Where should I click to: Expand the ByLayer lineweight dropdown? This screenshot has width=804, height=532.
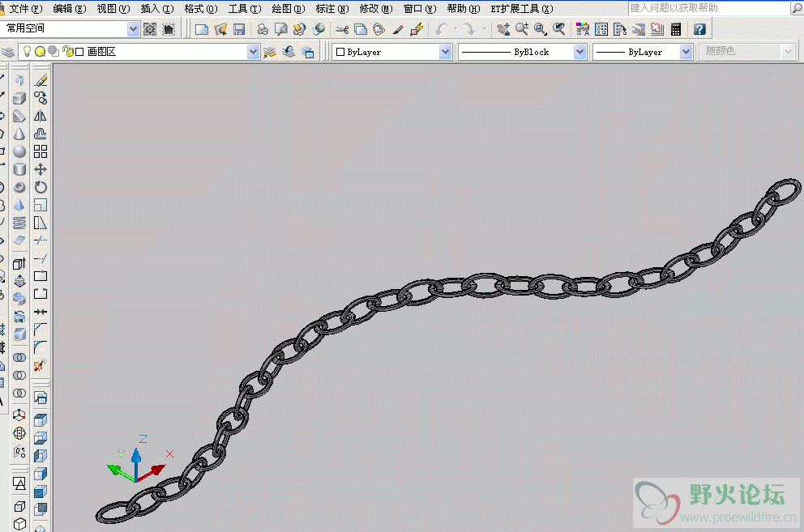[x=686, y=52]
